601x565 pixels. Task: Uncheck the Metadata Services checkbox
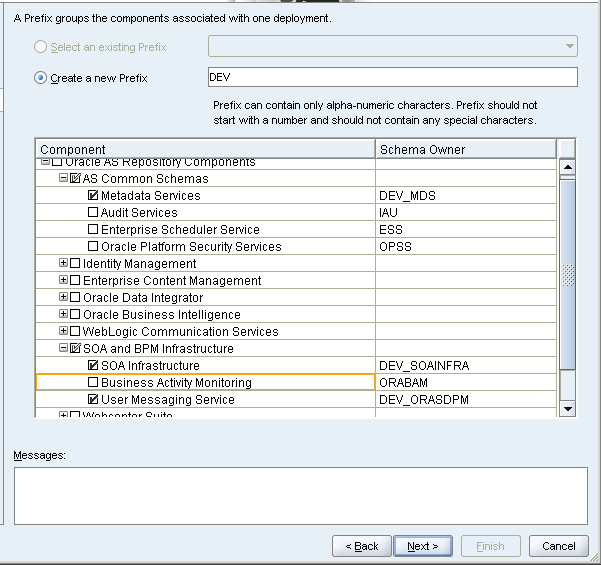[93, 196]
